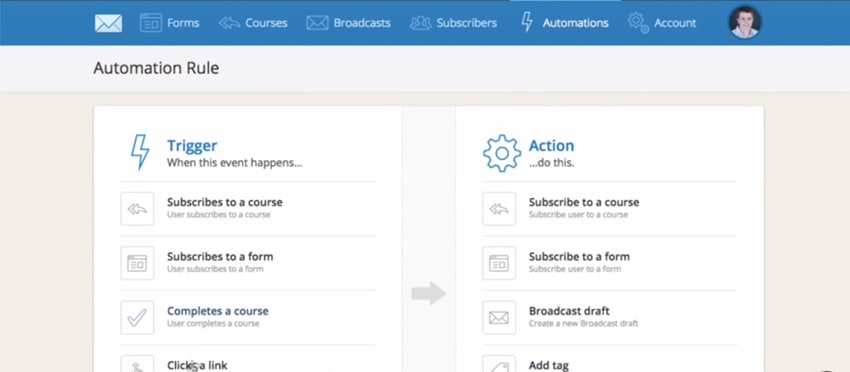
Task: Click the '...do this.' subtitle
Action: pyautogui.click(x=551, y=163)
